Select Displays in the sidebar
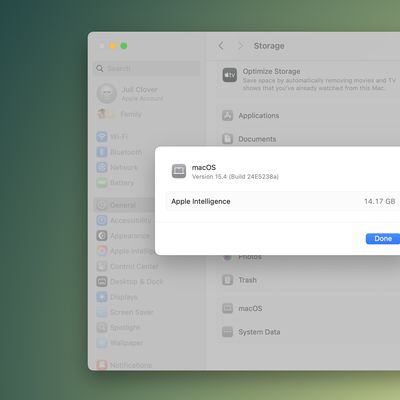Viewport: 400px width, 400px height. point(124,297)
